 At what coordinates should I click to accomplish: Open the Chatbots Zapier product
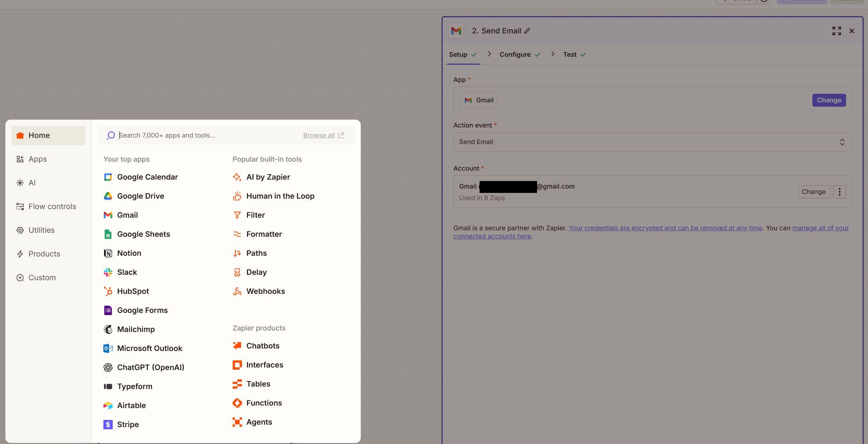coord(263,346)
